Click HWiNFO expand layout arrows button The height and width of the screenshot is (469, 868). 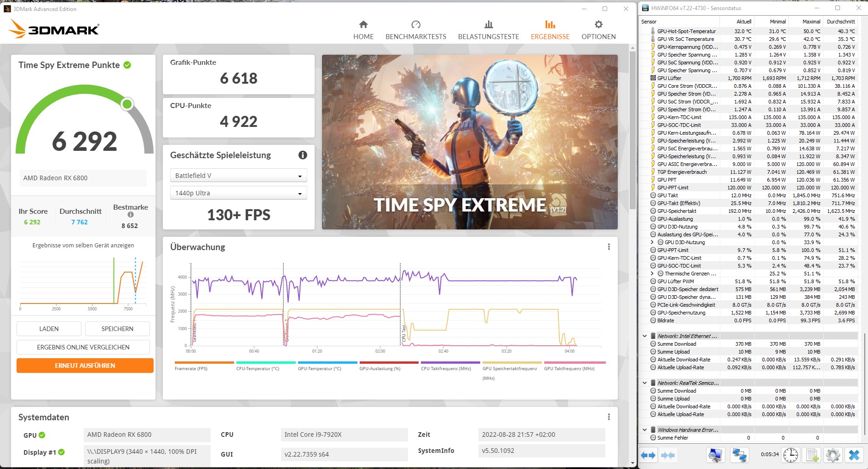tap(648, 455)
